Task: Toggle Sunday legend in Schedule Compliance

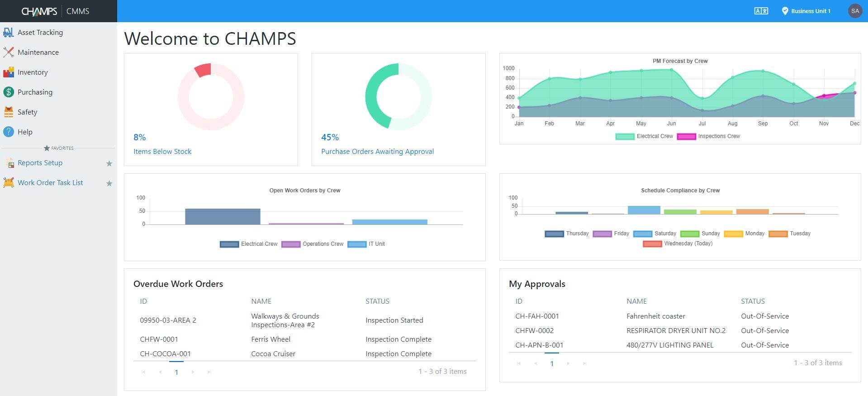Action: pos(700,234)
